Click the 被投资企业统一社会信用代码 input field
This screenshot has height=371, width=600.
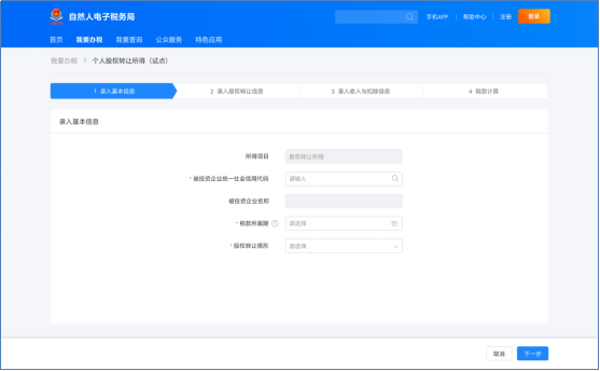344,179
